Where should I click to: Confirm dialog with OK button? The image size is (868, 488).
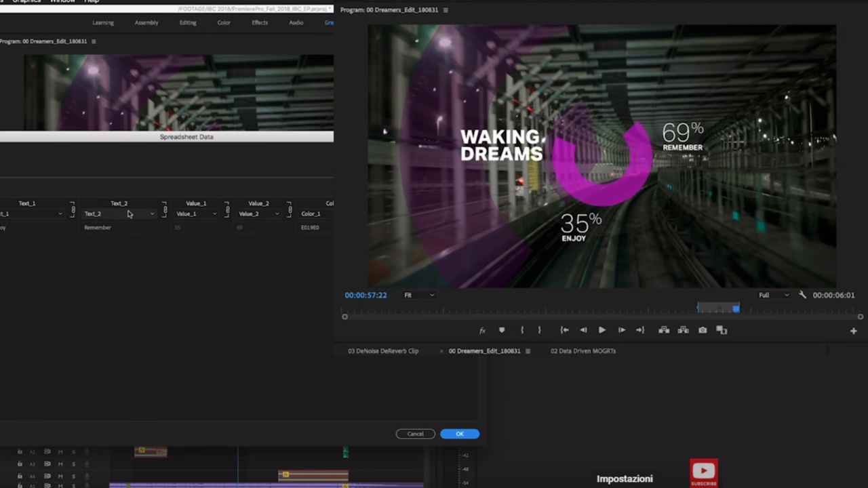pos(460,434)
